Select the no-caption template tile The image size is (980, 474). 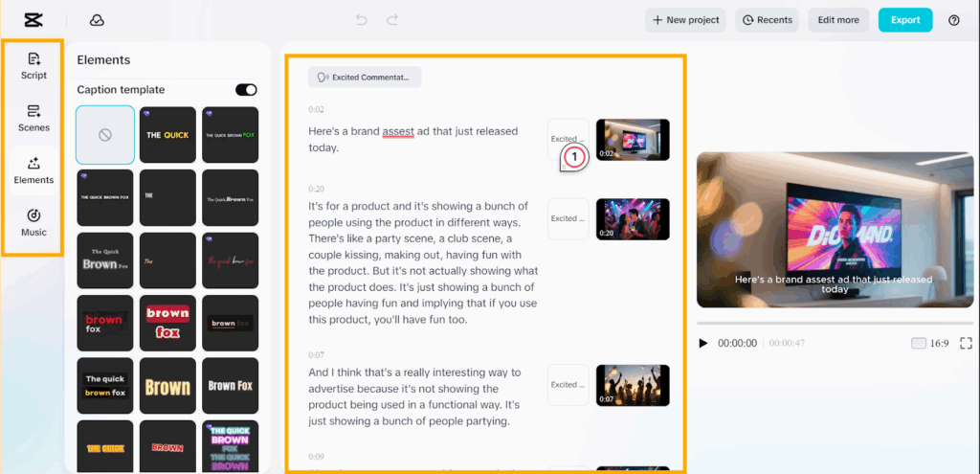click(105, 135)
